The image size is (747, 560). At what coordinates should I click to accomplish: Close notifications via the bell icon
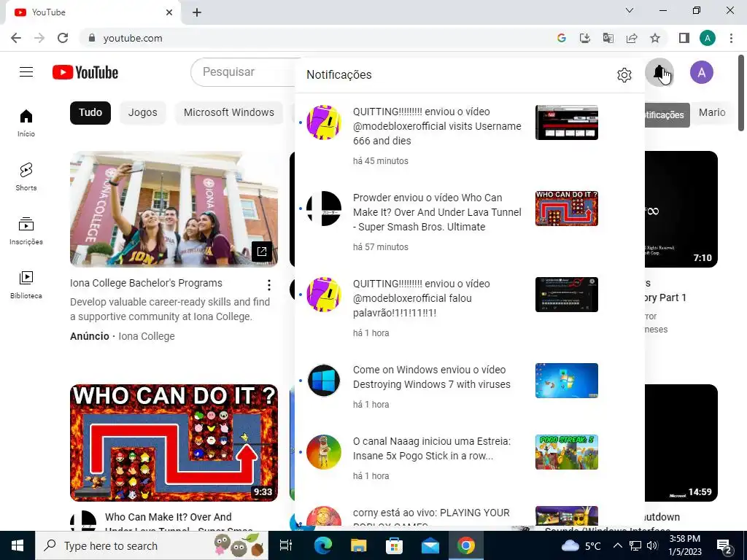tap(659, 72)
